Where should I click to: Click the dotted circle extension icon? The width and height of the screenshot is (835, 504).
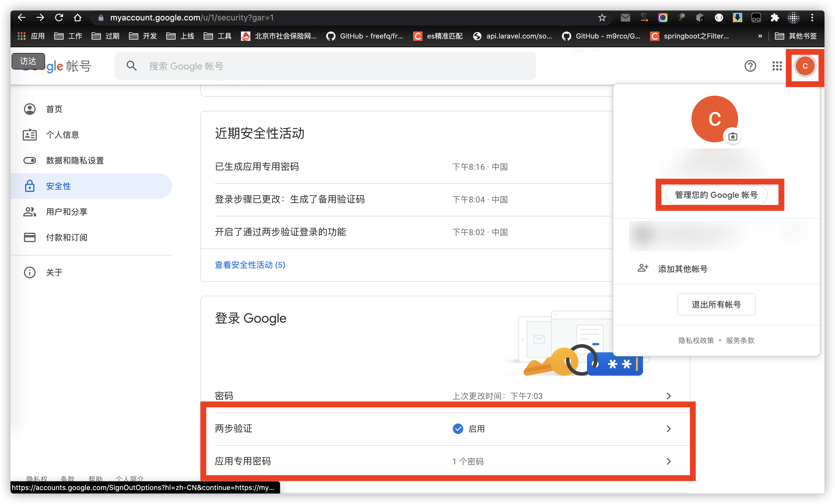click(x=793, y=17)
